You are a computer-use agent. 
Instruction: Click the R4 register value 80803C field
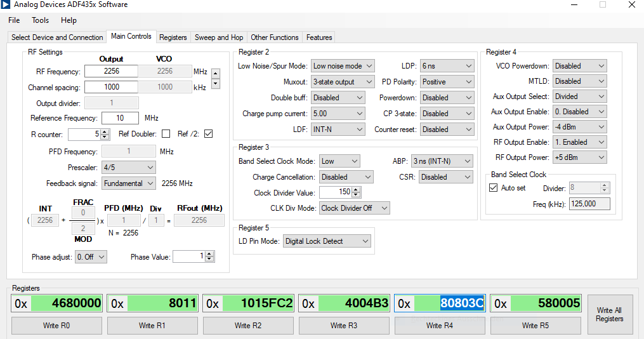pyautogui.click(x=450, y=303)
